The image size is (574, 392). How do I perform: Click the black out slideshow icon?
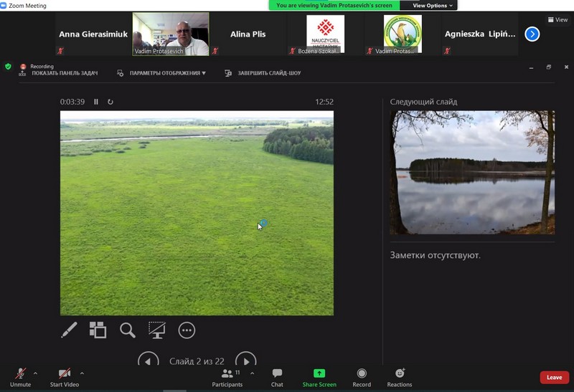click(156, 330)
